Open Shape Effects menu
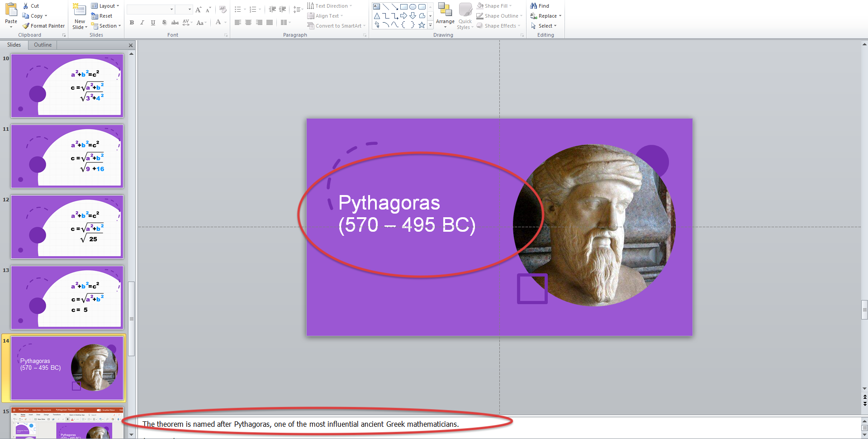The width and height of the screenshot is (868, 439). pyautogui.click(x=498, y=26)
